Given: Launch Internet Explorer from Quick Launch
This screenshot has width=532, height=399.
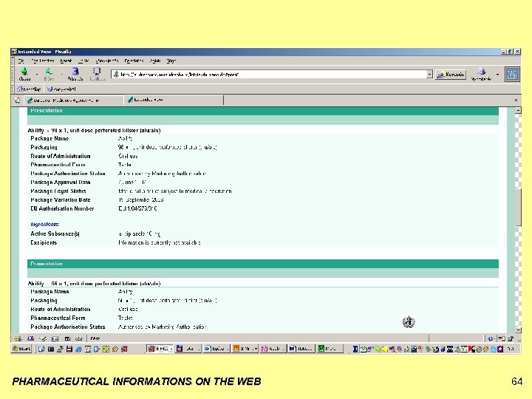Looking at the screenshot, I should click(78, 349).
